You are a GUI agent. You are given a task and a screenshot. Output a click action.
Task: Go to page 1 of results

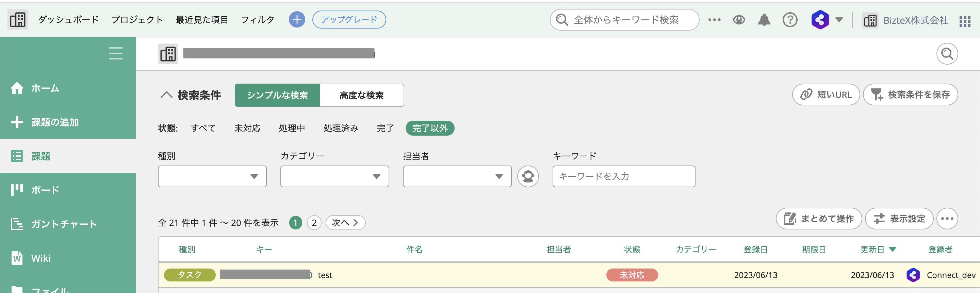[x=296, y=223]
